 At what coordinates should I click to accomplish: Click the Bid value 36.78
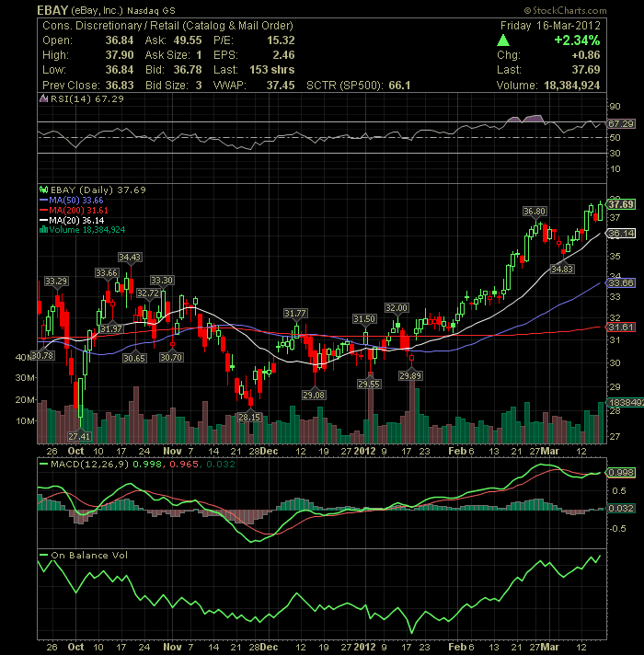click(188, 70)
